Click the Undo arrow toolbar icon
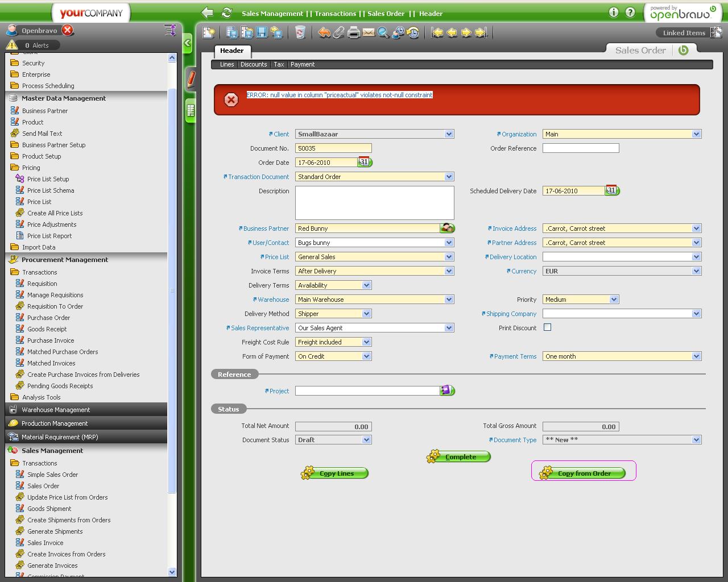Image resolution: width=728 pixels, height=582 pixels. coord(324,33)
